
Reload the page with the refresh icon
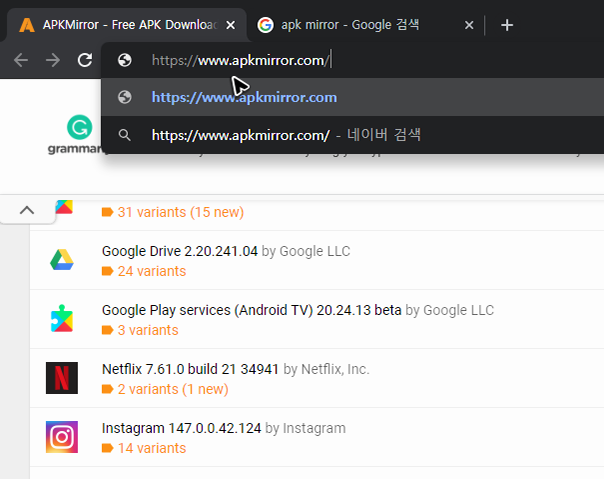(85, 60)
